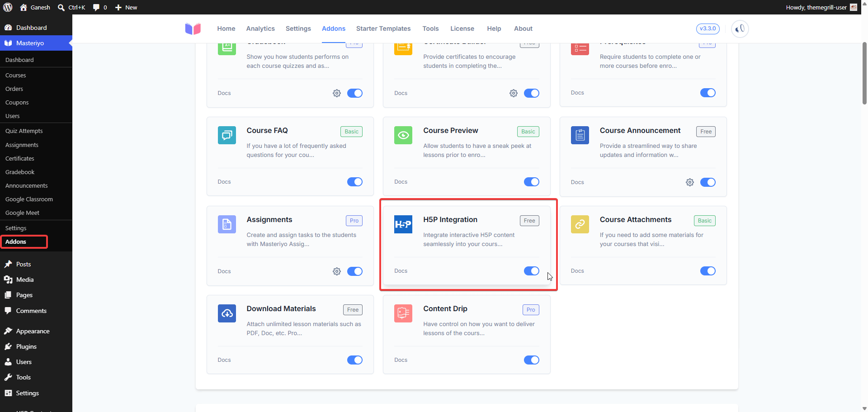Open settings gear on Assignments card
This screenshot has width=868, height=412.
(337, 271)
